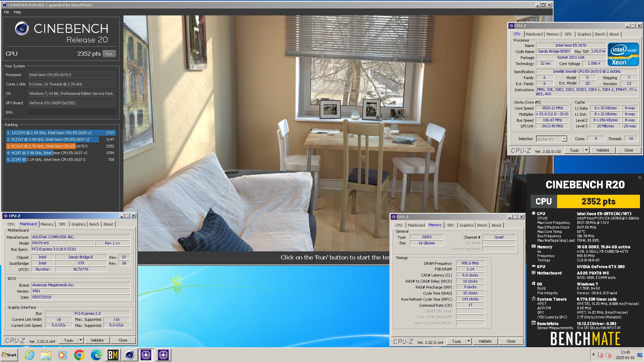Click the Info input field in Cinebench
This screenshot has height=362, width=644.
(72, 112)
